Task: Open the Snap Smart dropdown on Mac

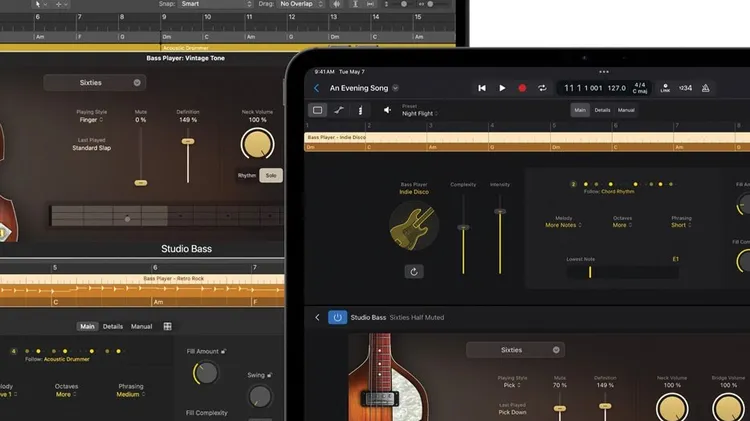Action: coord(215,4)
